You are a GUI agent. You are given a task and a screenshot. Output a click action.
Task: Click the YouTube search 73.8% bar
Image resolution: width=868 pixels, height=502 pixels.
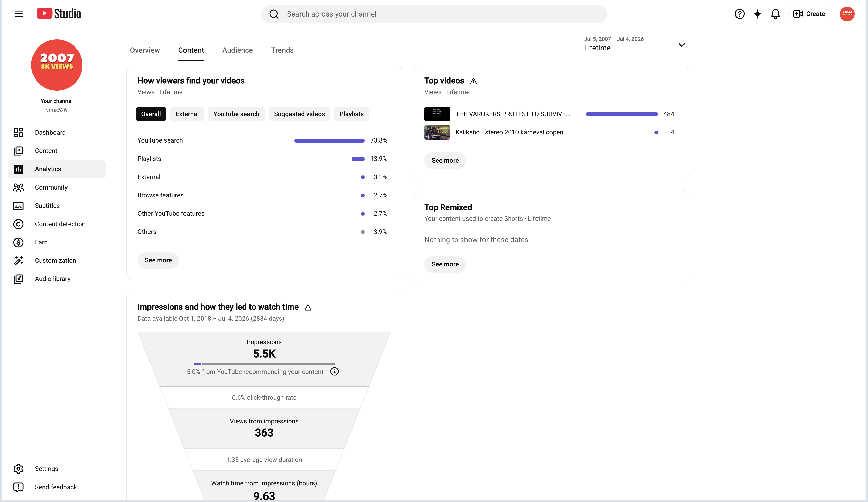(329, 140)
